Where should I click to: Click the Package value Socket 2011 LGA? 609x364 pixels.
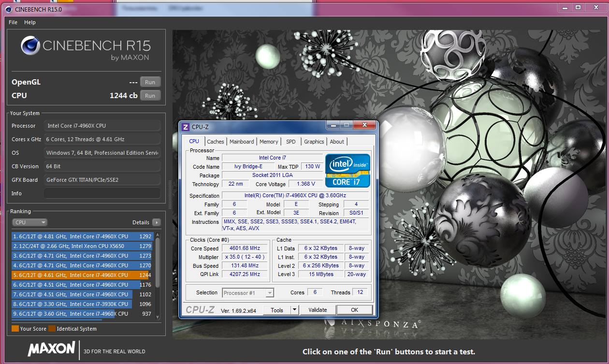click(x=272, y=175)
